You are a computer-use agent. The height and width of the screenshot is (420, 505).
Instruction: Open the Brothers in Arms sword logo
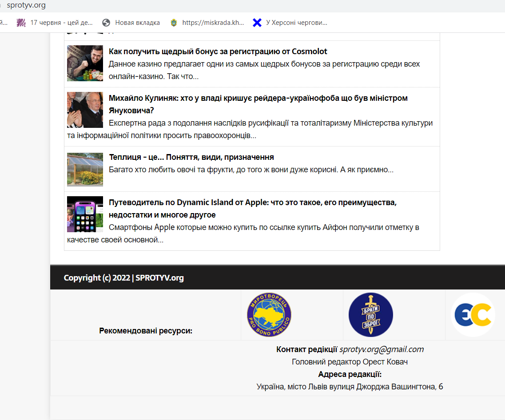(370, 314)
